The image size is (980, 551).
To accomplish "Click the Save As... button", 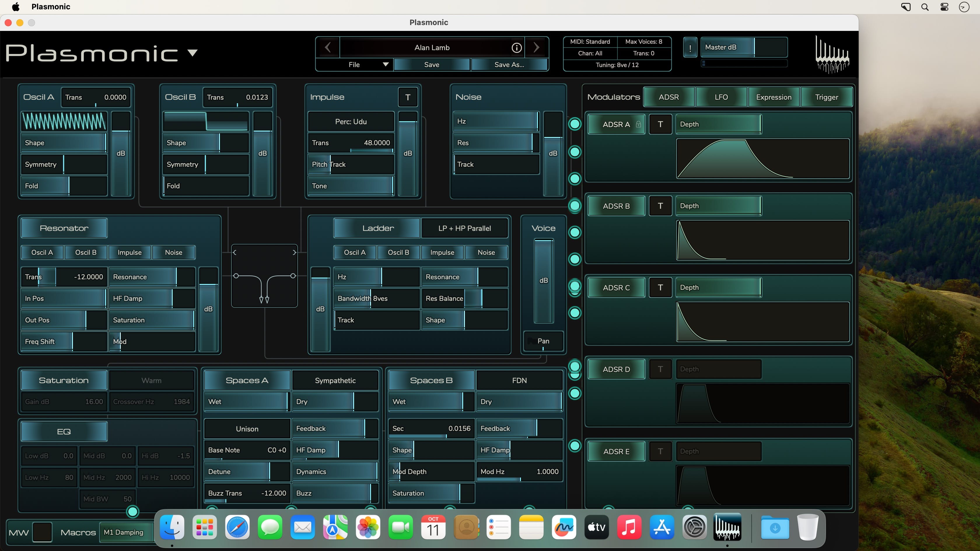I will [509, 65].
